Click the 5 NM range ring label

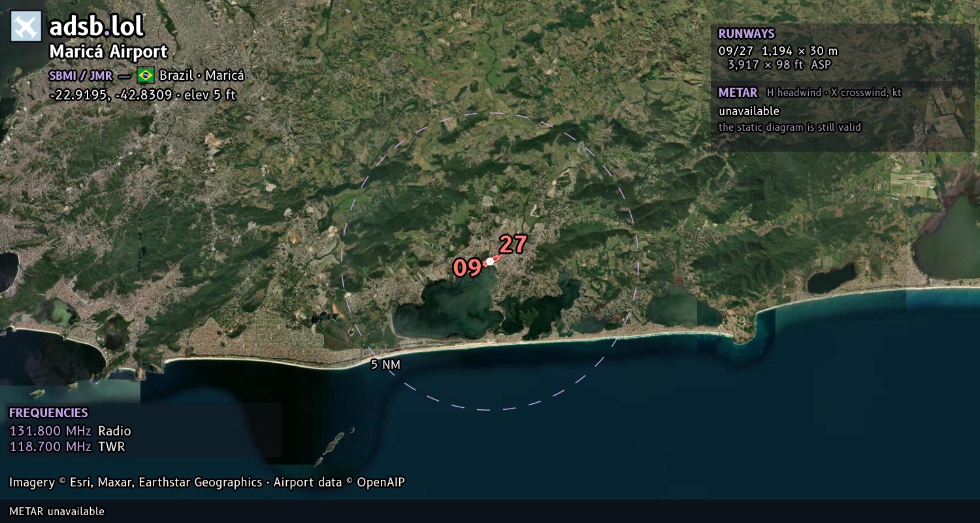click(x=385, y=365)
